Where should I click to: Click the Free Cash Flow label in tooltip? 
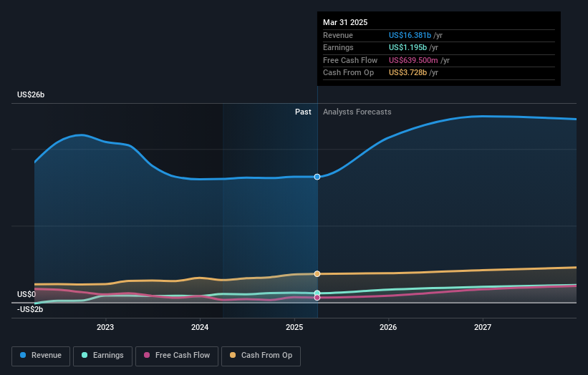click(350, 60)
